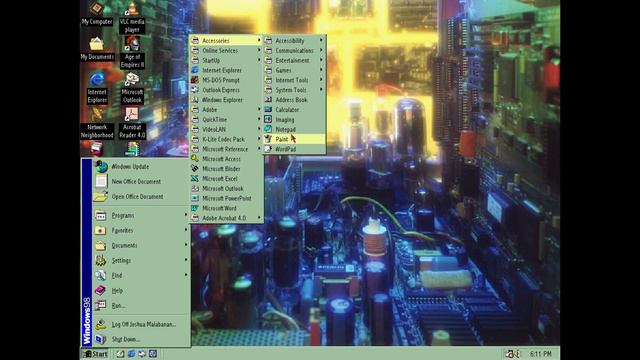
Task: Expand the Internet Tools submenu
Action: (294, 80)
